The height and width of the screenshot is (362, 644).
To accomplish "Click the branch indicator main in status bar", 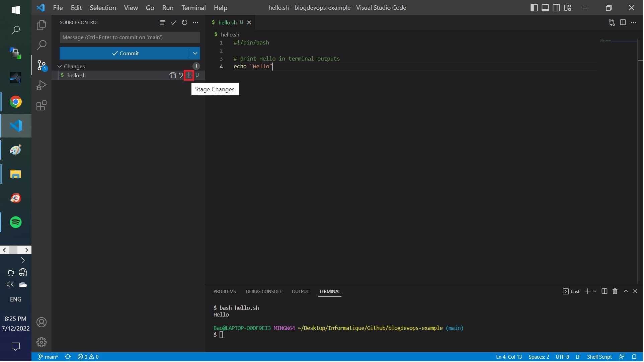I will (x=48, y=356).
